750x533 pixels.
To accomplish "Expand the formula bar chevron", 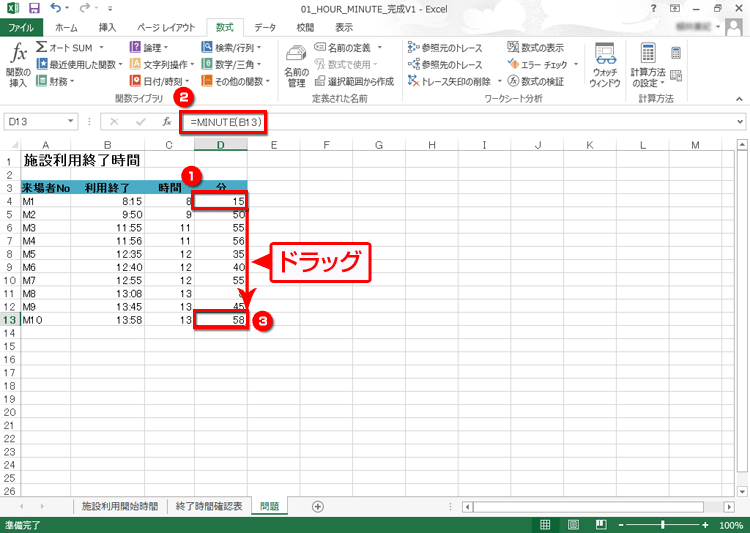I will coord(740,122).
